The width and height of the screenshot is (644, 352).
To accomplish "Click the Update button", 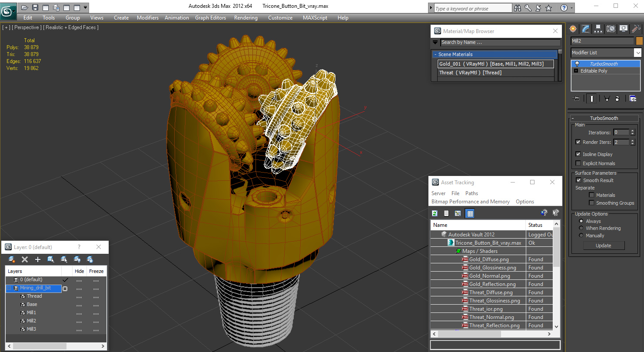I will 603,246.
